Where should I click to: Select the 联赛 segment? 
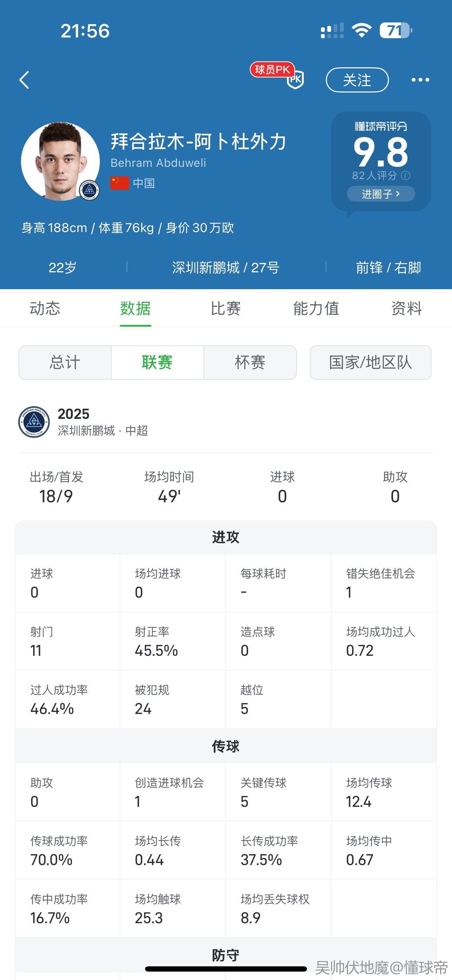click(x=157, y=362)
